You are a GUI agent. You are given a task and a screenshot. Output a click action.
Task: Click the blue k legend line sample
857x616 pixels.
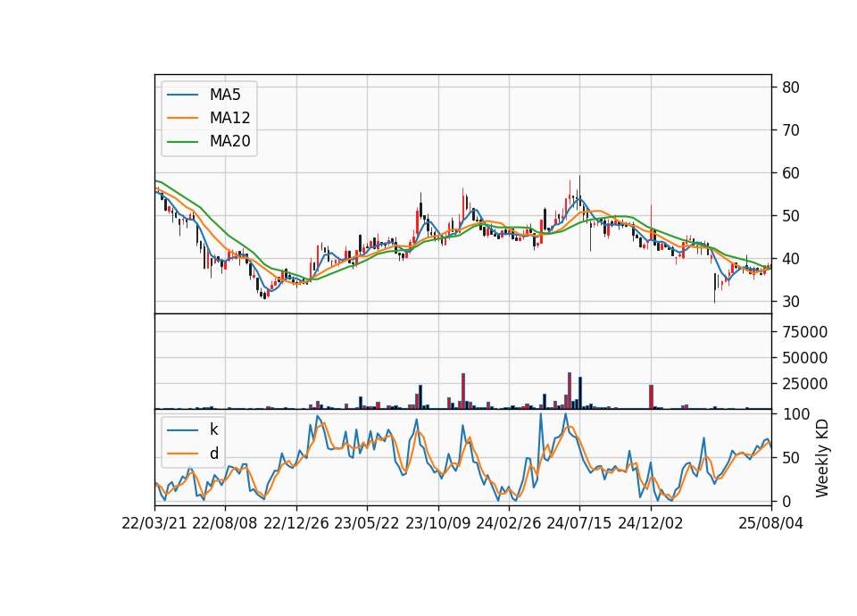pos(182,430)
